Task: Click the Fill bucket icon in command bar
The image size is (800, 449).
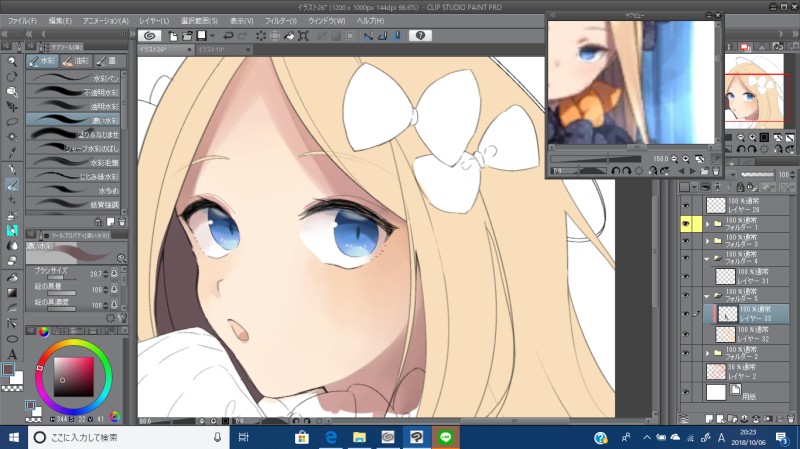Action: (x=289, y=36)
